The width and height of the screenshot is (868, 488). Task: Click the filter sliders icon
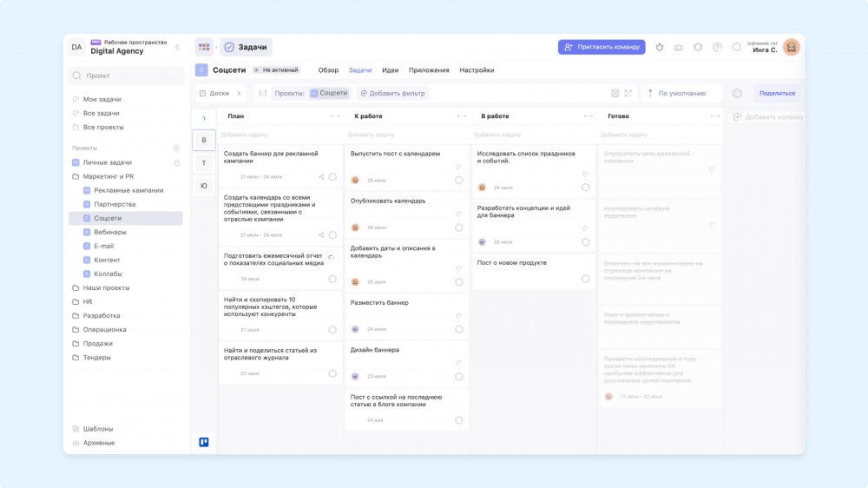coord(262,93)
